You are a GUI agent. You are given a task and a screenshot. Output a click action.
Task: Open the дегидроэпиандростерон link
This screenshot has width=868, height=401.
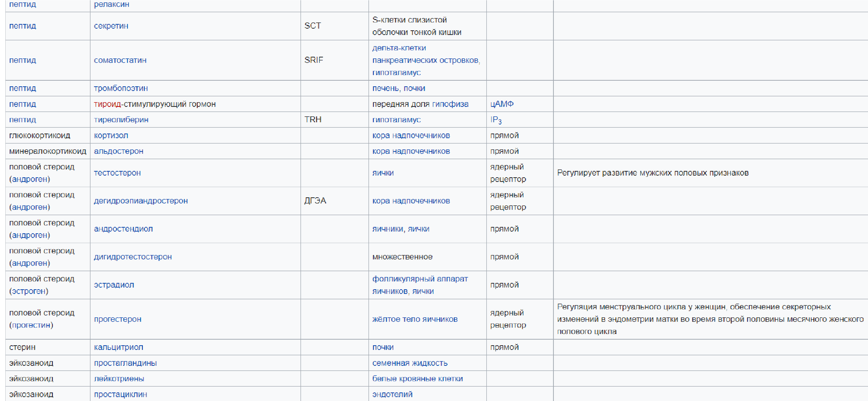click(x=141, y=201)
